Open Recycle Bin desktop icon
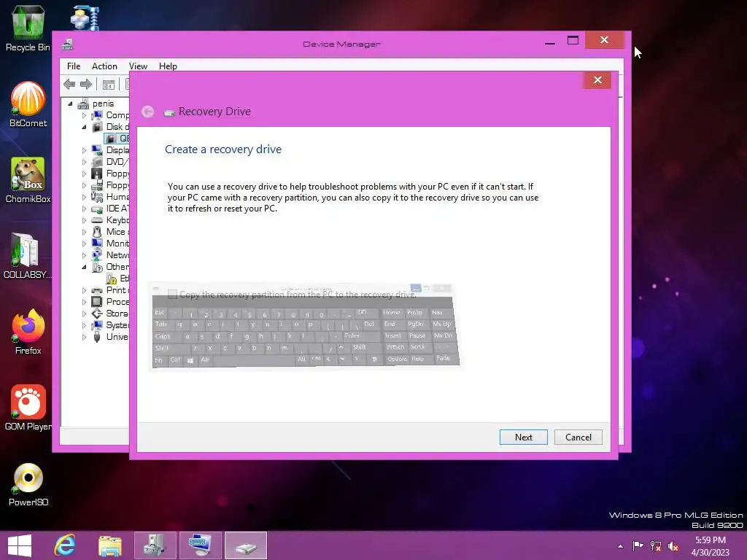The image size is (747, 560). (x=28, y=28)
